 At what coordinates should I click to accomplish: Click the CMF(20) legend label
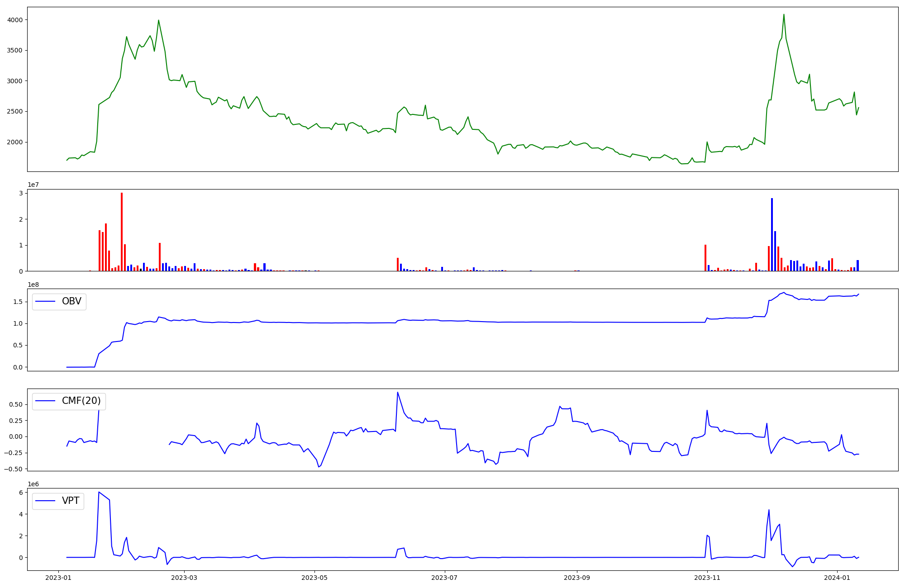point(81,401)
